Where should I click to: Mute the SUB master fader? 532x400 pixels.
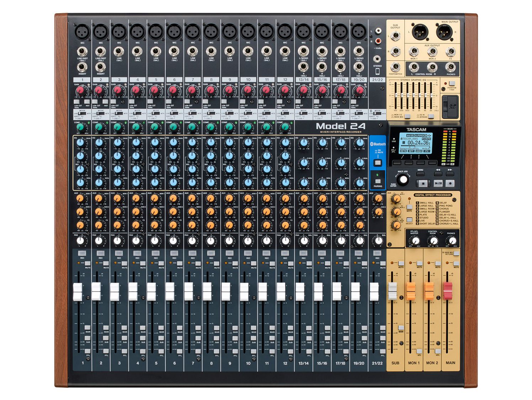401,263
